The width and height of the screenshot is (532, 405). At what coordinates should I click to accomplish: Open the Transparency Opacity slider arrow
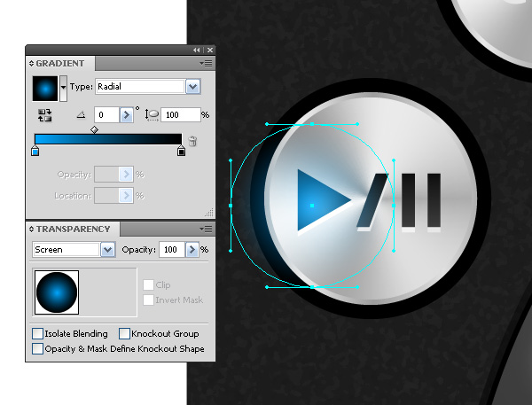tap(192, 250)
